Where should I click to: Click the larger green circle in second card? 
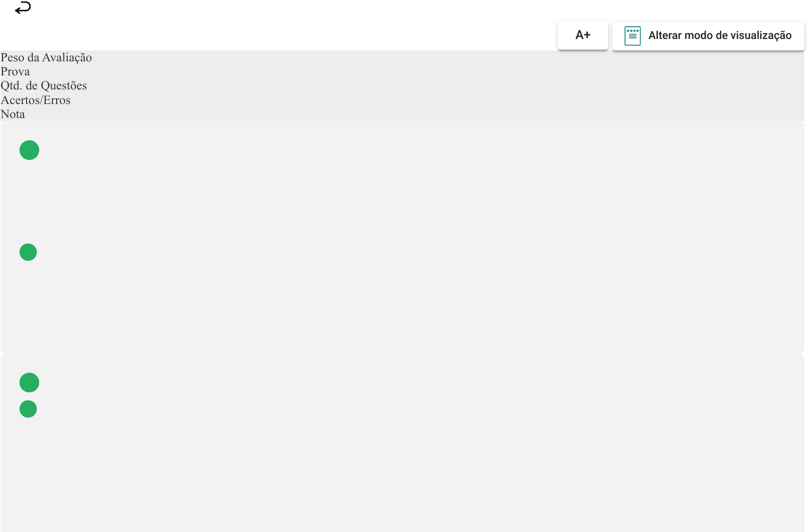click(29, 383)
